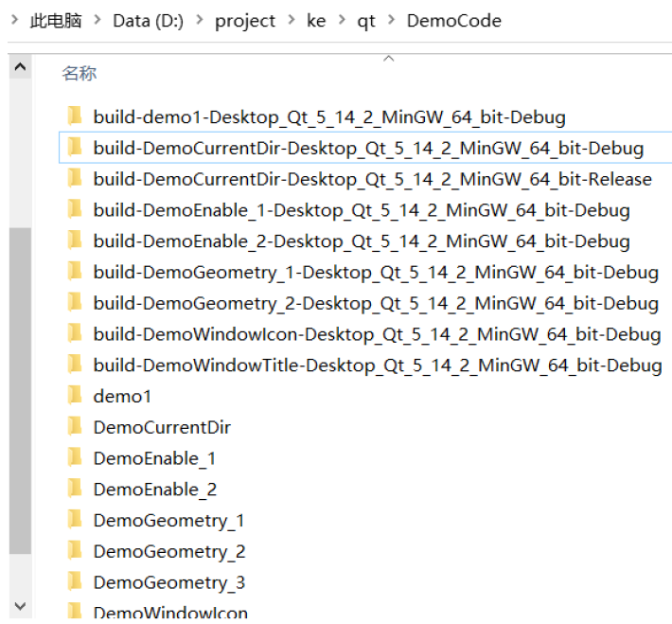The image size is (672, 624).
Task: Select build-demo1-Desktop_Qt_5_14_2_MinGW_64_bit-Debug name
Action: pyautogui.click(x=329, y=117)
